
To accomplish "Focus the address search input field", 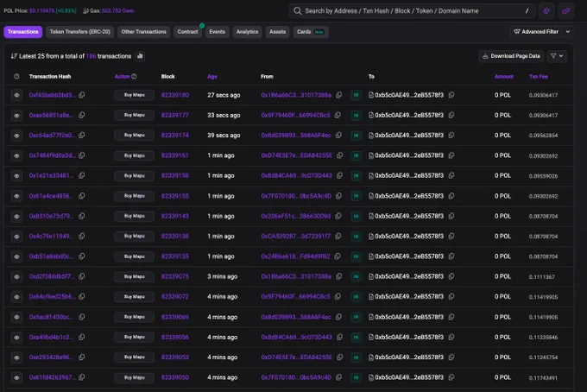I will tap(412, 11).
